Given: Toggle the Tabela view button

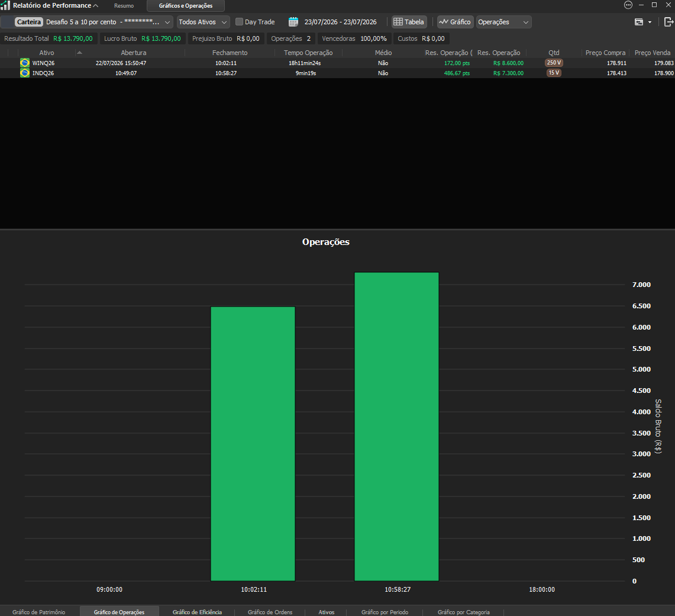Looking at the screenshot, I should tap(409, 22).
